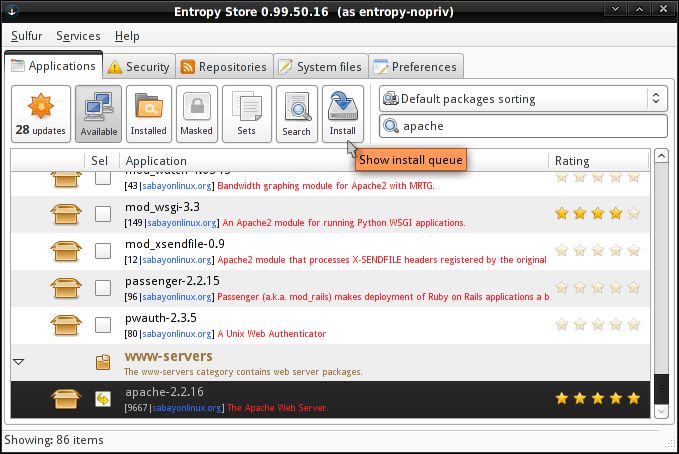Tick the mod_xsendfile-0.9 selection checkbox
Screen dimensions: 679x454
pos(103,250)
